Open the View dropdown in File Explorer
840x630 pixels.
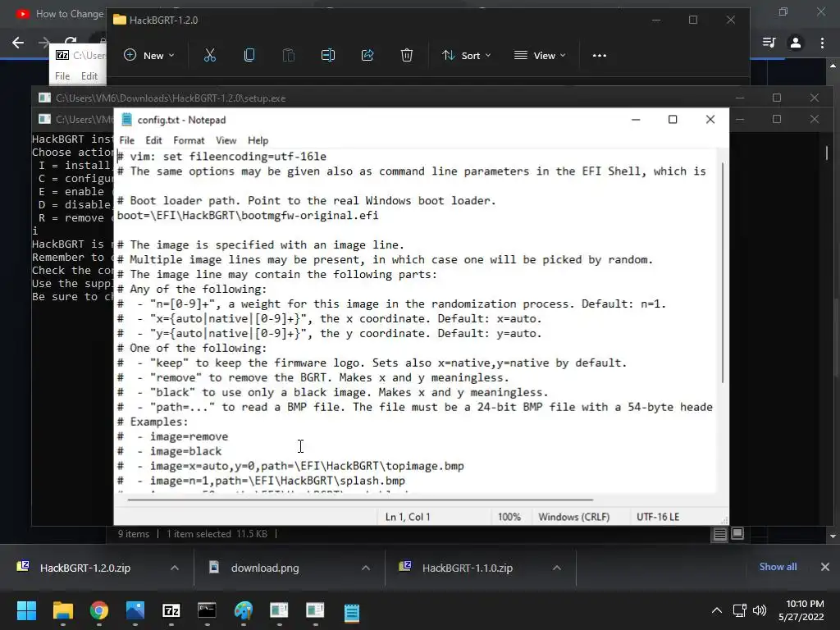(540, 55)
